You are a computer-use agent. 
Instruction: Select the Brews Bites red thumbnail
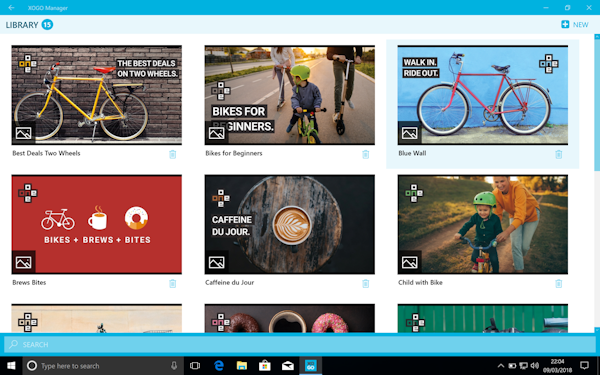[x=96, y=224]
